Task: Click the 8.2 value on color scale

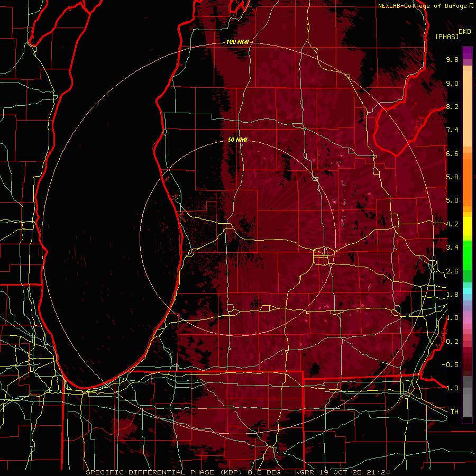Action: click(x=452, y=106)
